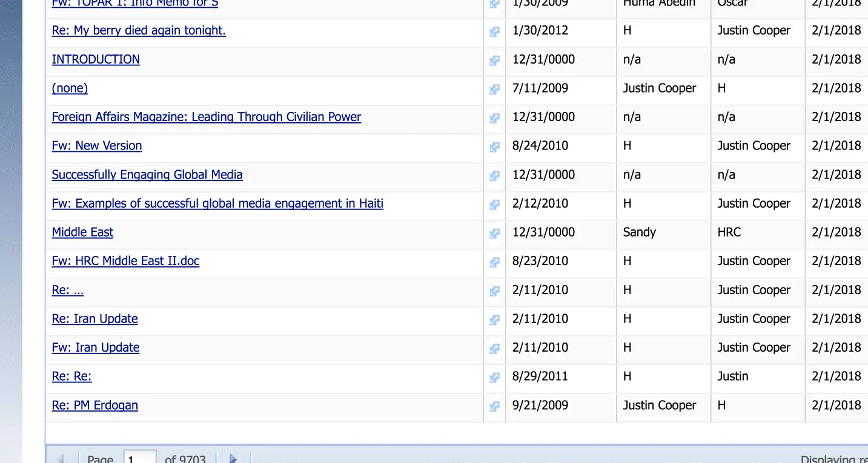This screenshot has height=463, width=868.
Task: Click new-window icon for Successfully Engaging Global Media
Action: (494, 176)
